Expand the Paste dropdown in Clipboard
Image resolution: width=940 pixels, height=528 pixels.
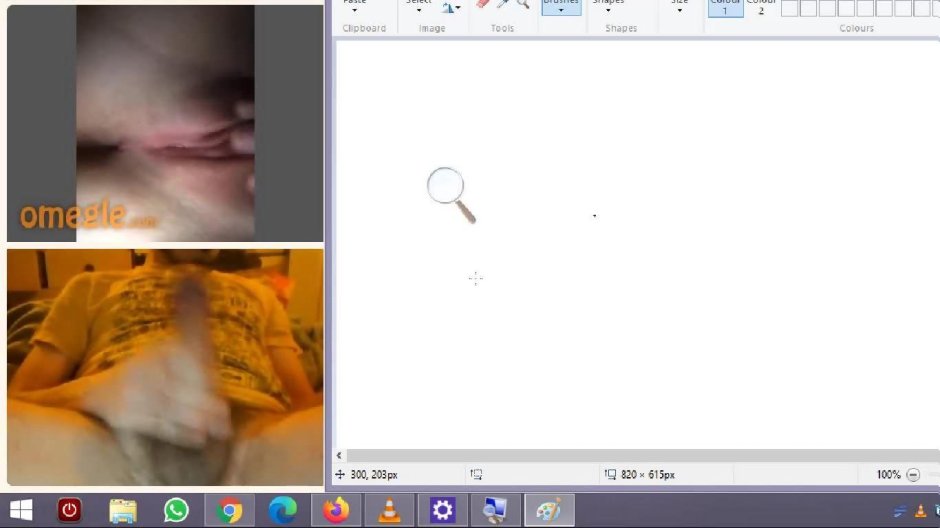click(354, 10)
